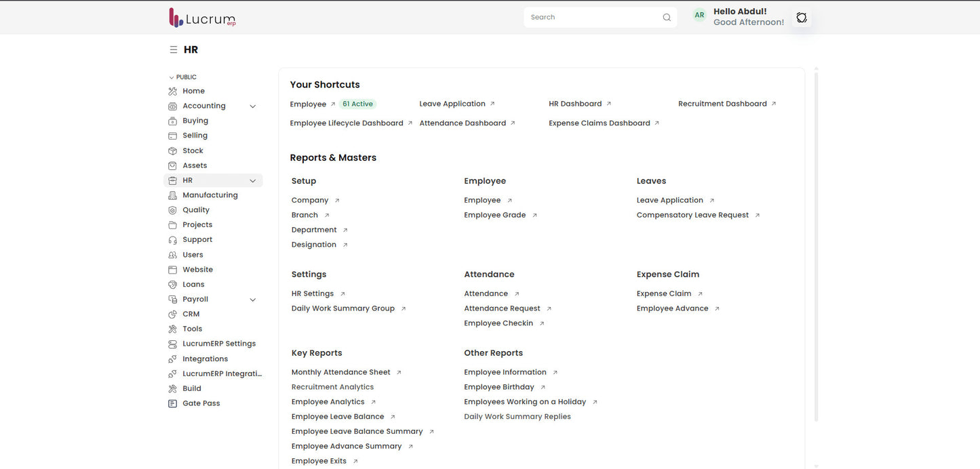This screenshot has width=980, height=469.
Task: Open the HR Dashboard shortcut
Action: [574, 103]
